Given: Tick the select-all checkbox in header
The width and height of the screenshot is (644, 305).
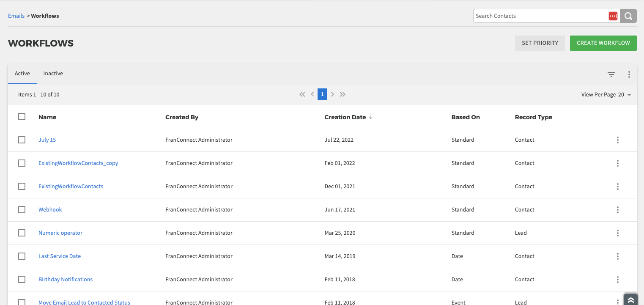Looking at the screenshot, I should [22, 117].
